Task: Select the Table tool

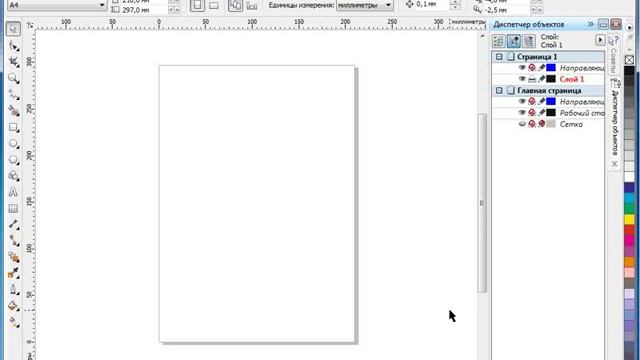Action: click(x=13, y=209)
